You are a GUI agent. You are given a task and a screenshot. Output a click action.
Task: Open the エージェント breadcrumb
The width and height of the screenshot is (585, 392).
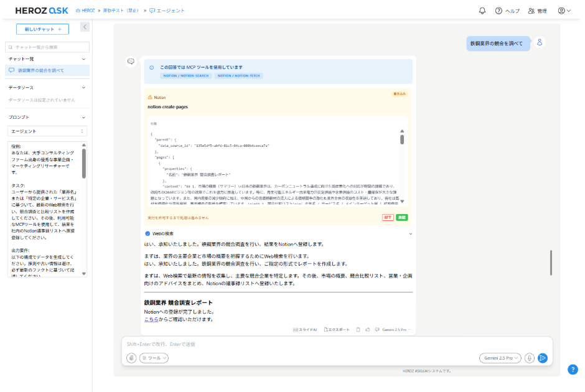tap(167, 11)
